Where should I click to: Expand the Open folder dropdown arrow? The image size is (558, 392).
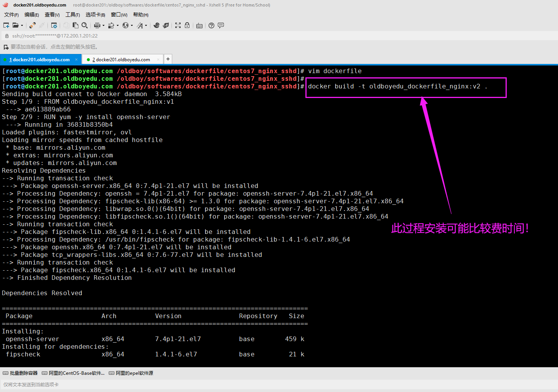(22, 26)
